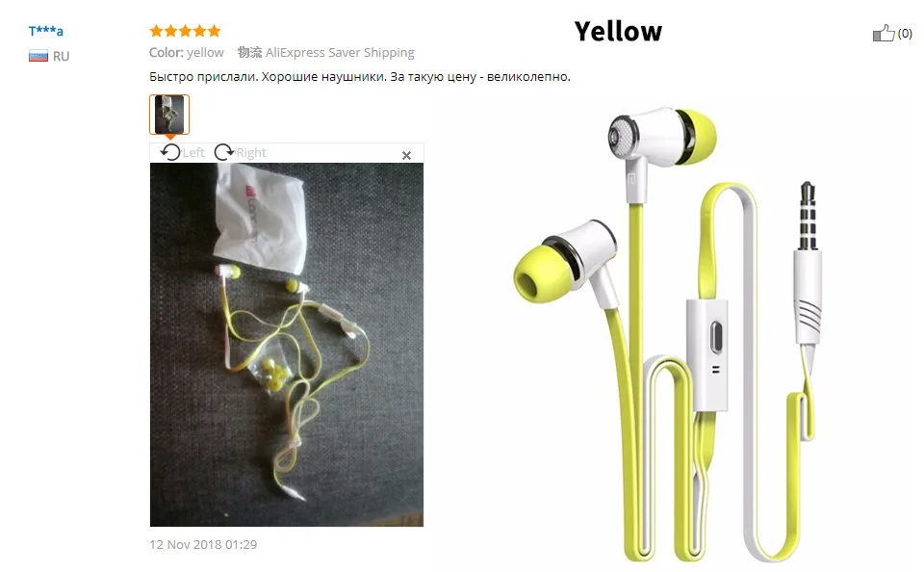Open reviewer profile T***a

[46, 31]
